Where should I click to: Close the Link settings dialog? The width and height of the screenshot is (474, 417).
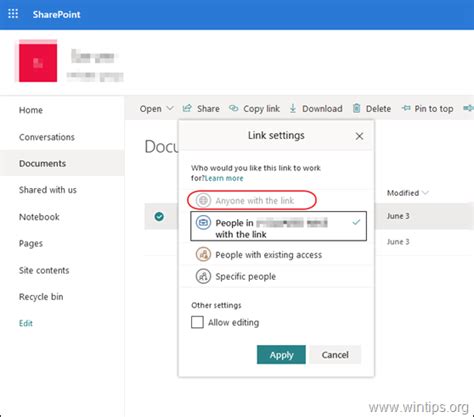pyautogui.click(x=359, y=136)
